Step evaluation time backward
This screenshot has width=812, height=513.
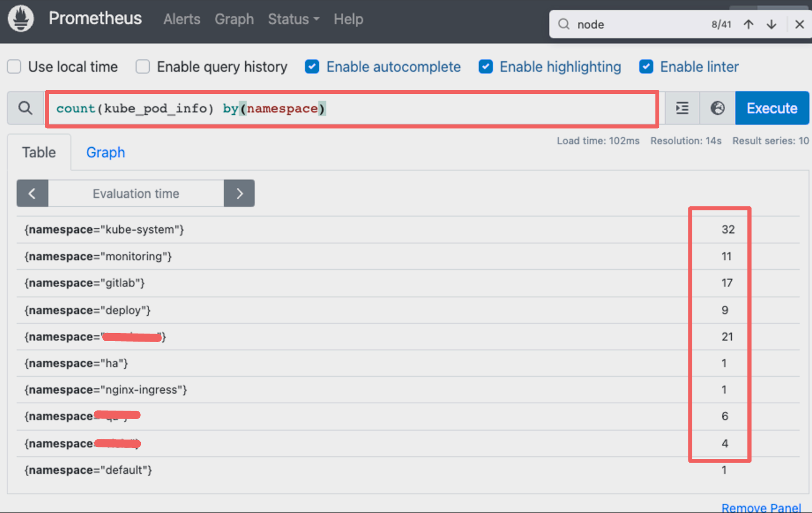pyautogui.click(x=32, y=193)
